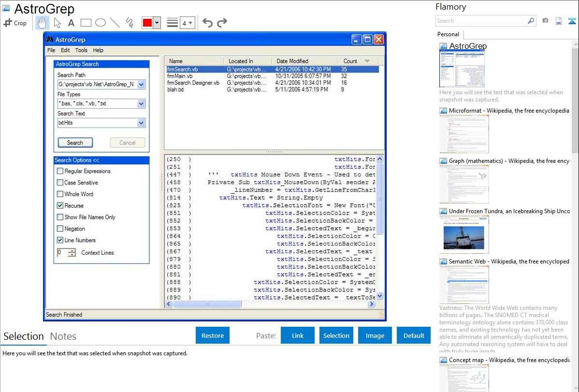Open the Edit menu in AstroGrep

coord(65,50)
